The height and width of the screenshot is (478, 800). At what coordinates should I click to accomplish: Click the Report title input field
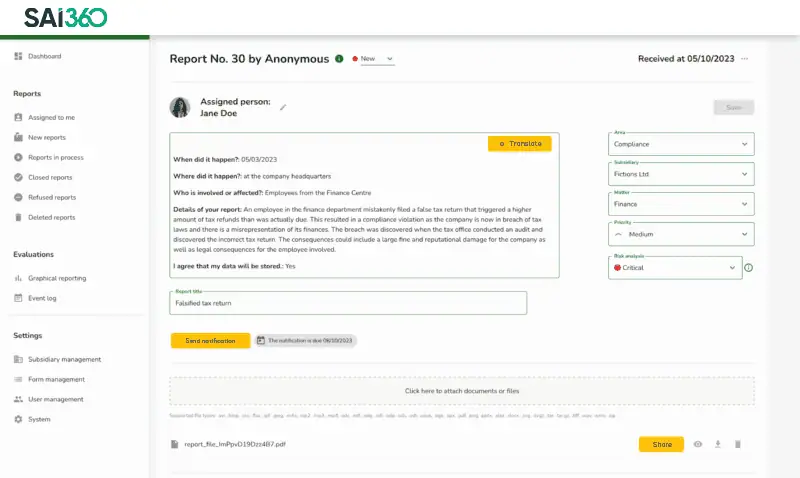pos(348,303)
